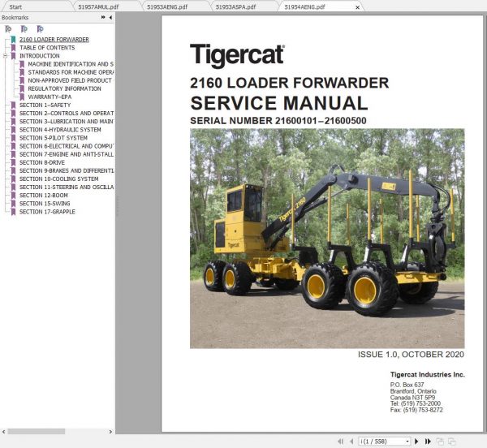Jump to SECTION 2–CONTROLS AND OPERATION bookmark
Image resolution: width=487 pixels, height=448 pixels.
coord(67,114)
